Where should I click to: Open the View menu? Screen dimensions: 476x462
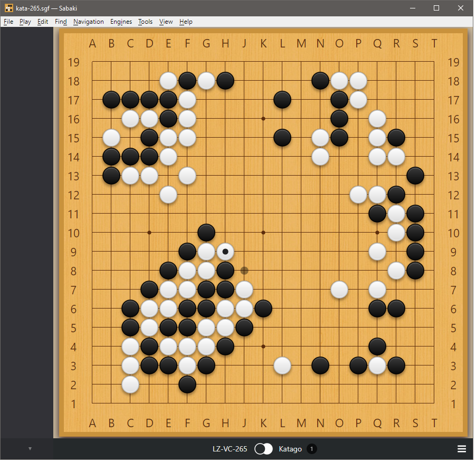pyautogui.click(x=166, y=22)
